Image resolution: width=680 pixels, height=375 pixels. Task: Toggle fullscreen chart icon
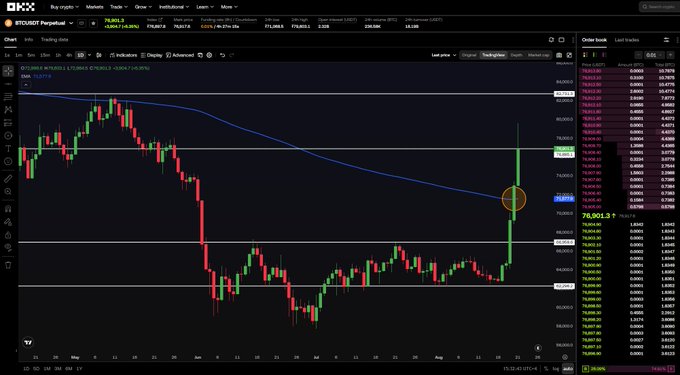tap(569, 55)
